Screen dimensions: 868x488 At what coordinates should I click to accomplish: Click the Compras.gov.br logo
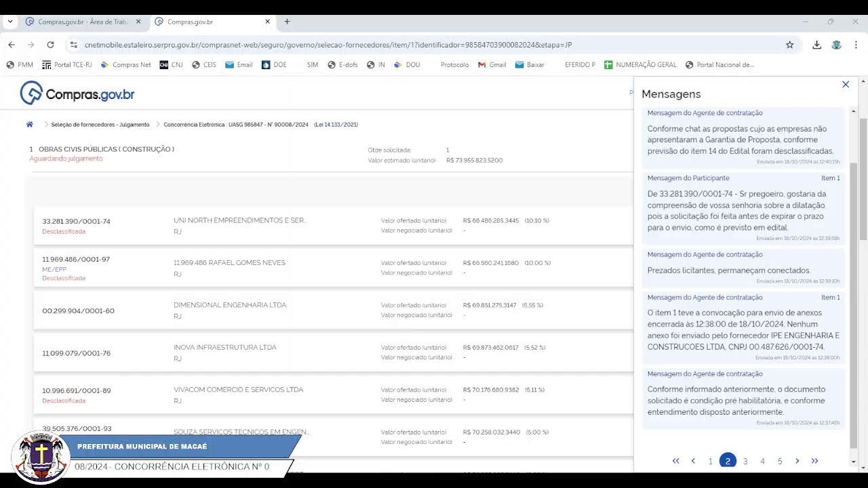77,94
